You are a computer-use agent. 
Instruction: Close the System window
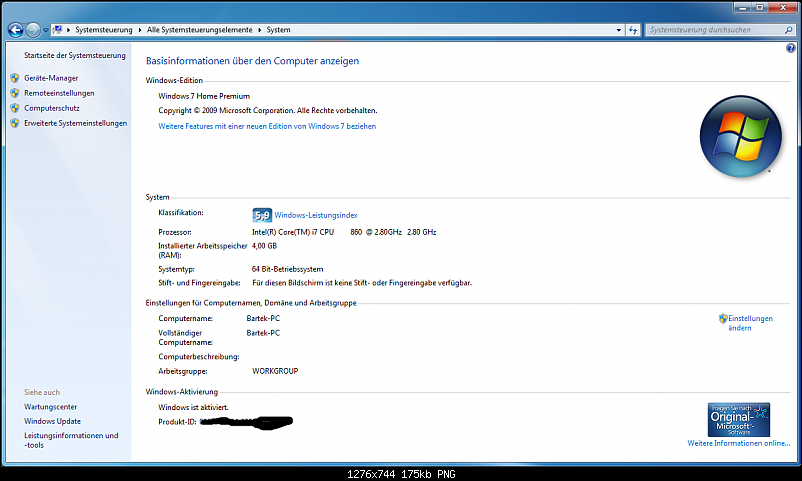pos(783,7)
